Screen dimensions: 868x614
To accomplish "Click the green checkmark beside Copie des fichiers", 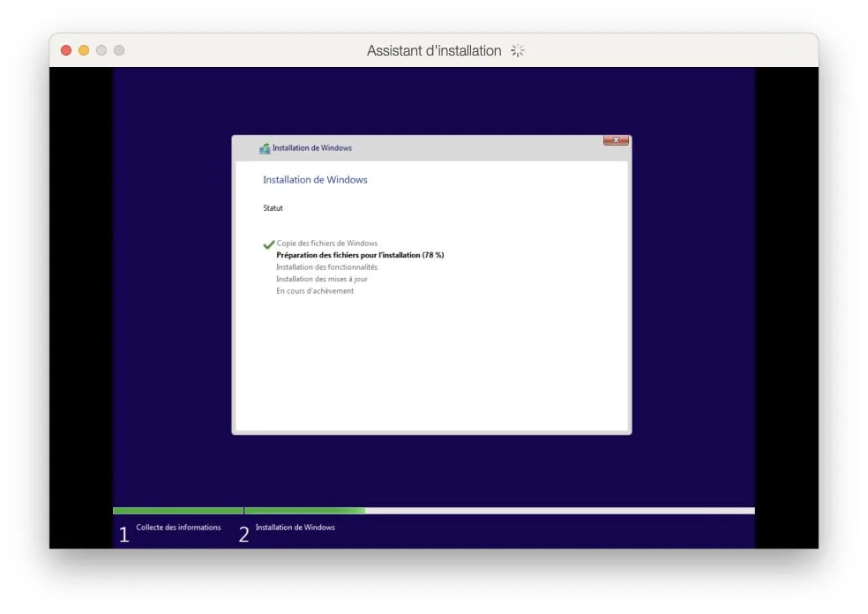I will pos(268,244).
